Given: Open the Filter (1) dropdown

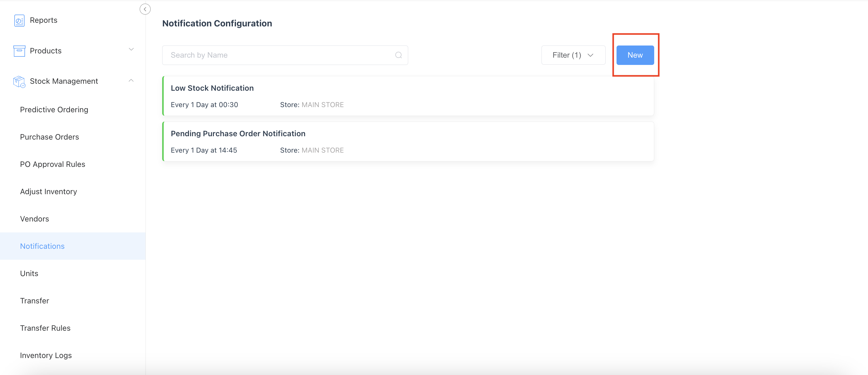Looking at the screenshot, I should click(x=573, y=55).
